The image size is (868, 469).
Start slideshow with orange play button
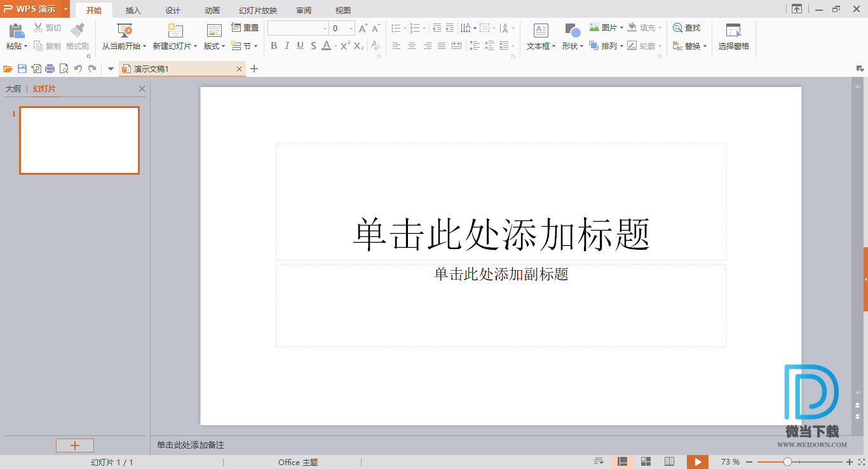(698, 462)
